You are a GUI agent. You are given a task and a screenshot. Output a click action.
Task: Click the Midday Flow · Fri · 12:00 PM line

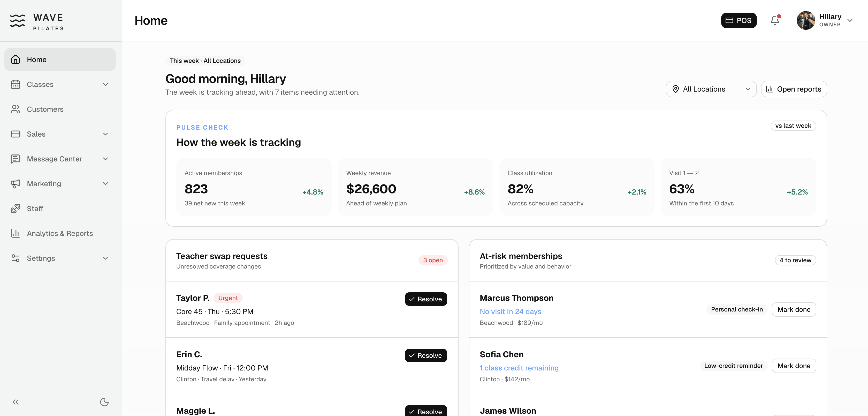point(222,368)
